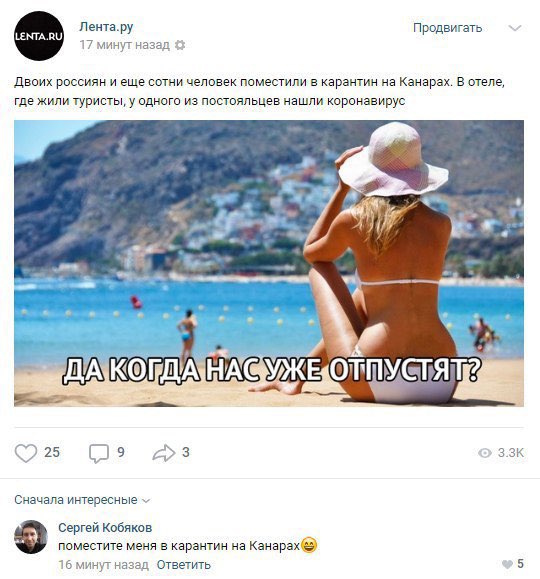Like Сергей Кобяков's comment heart
This screenshot has width=540, height=579.
507,564
